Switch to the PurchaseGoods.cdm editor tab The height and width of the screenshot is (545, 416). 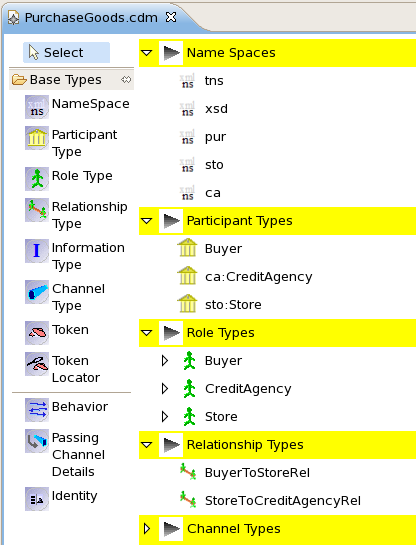pos(91,17)
